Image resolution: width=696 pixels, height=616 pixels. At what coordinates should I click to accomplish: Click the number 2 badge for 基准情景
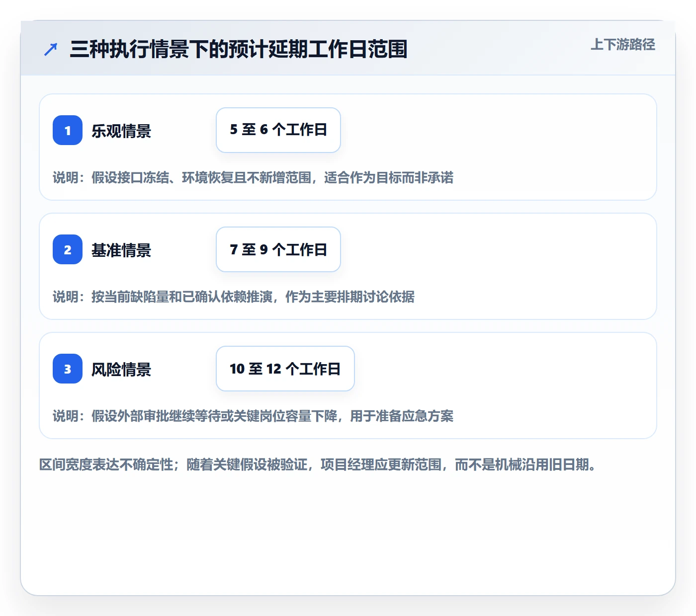coord(68,249)
